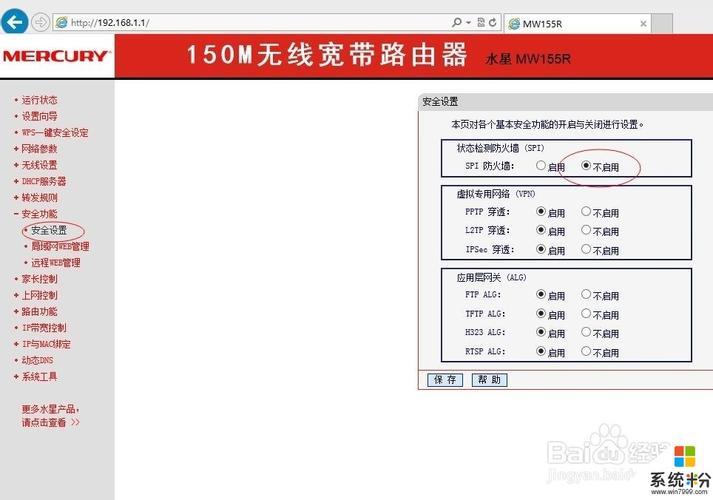Enable FTP ALG radio button
The image size is (713, 500).
pyautogui.click(x=540, y=295)
